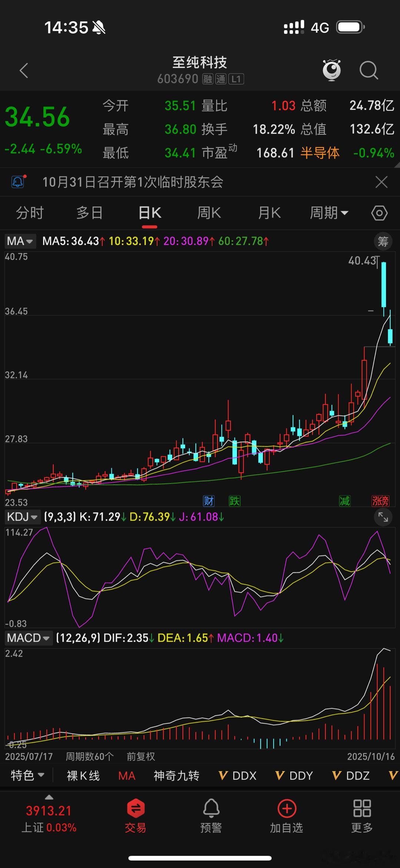Tap MACD DIF:2.35 value

point(129,638)
